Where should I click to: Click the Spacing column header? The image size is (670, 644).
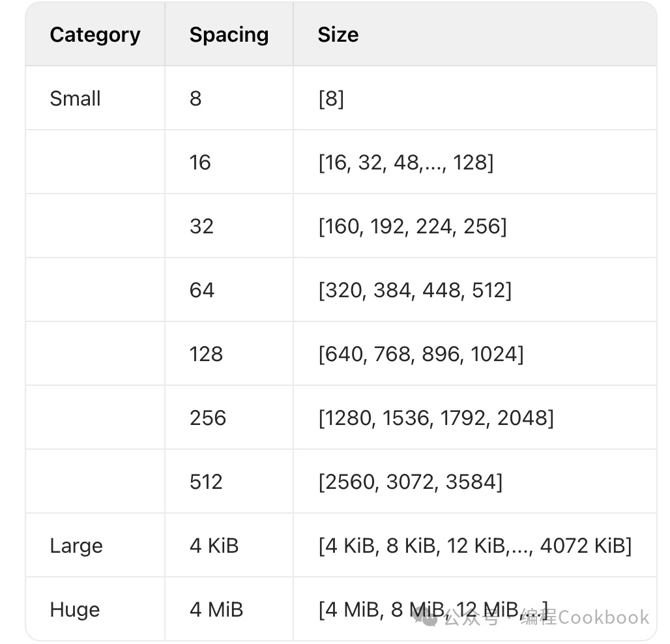[x=229, y=35]
